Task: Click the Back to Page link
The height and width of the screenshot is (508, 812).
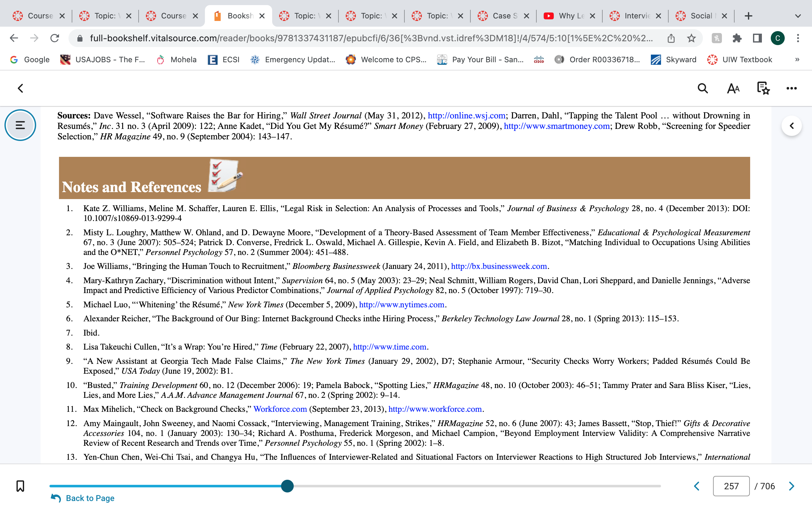Action: (82, 498)
